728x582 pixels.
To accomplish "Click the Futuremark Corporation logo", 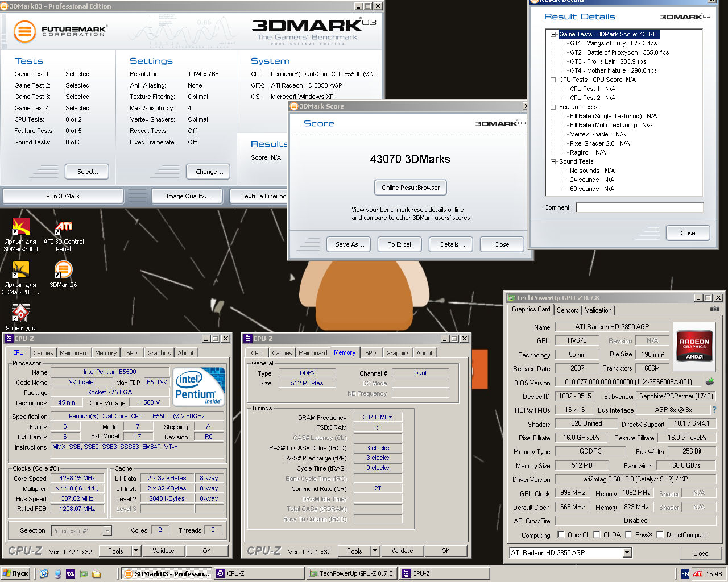I will 60,31.
